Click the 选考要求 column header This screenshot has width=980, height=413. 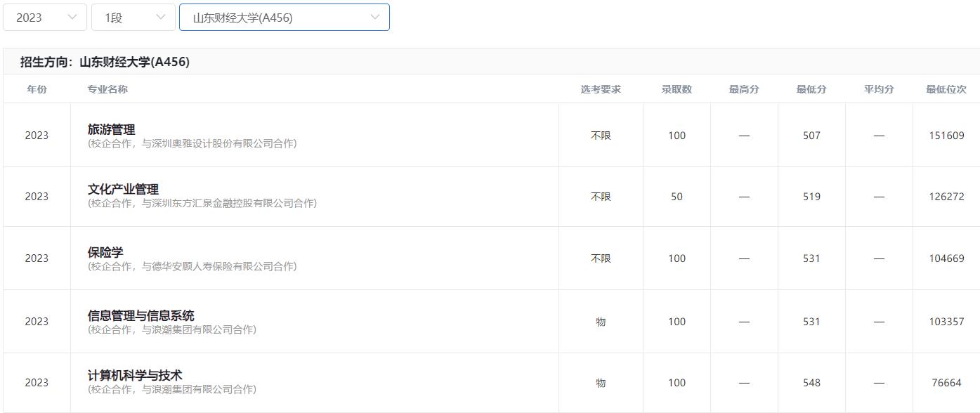(x=601, y=89)
